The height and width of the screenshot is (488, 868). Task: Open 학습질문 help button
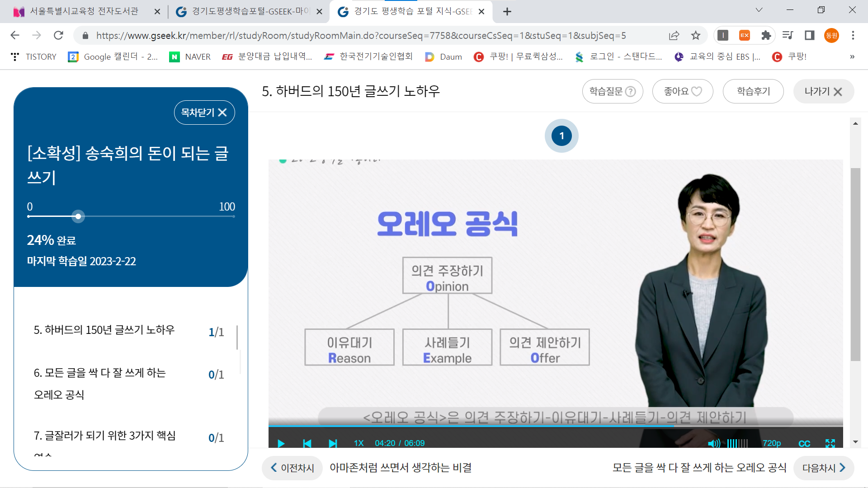coord(612,91)
